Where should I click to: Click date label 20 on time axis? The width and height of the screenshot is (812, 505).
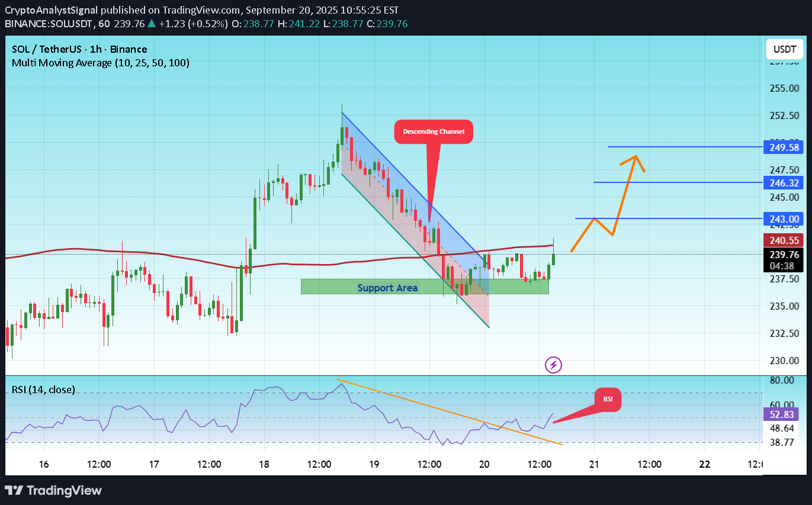pos(484,464)
